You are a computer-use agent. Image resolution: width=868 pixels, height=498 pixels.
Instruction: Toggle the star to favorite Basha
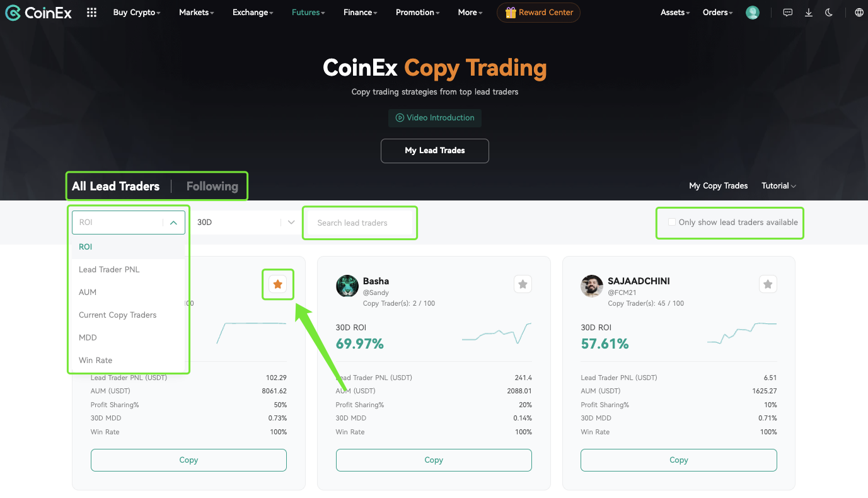[x=523, y=284]
